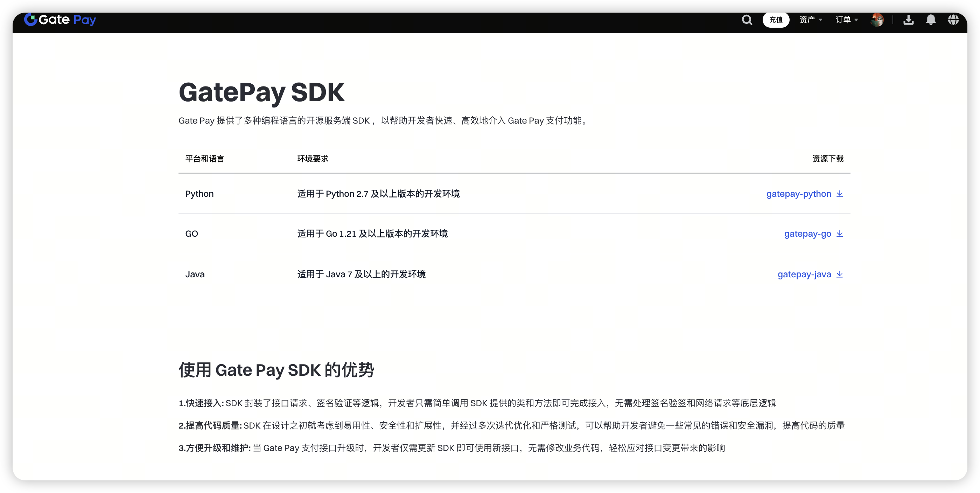Click the user avatar picture

pyautogui.click(x=877, y=20)
